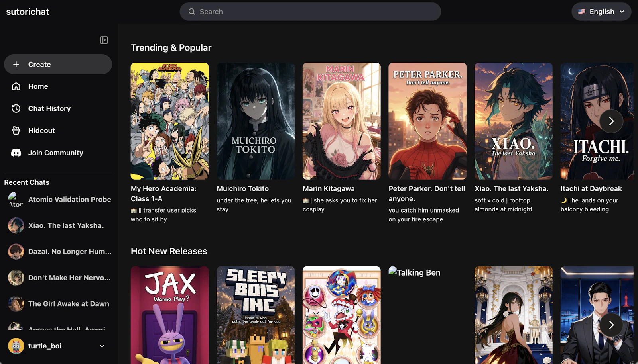Screen dimensions: 638x364
Task: Click description 'he lands on your balcony bleeding'
Action: (589, 205)
